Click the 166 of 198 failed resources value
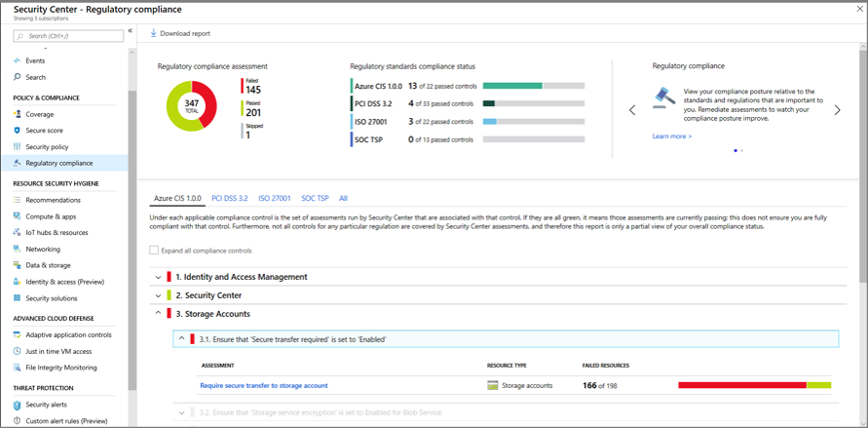868x428 pixels. tap(600, 385)
